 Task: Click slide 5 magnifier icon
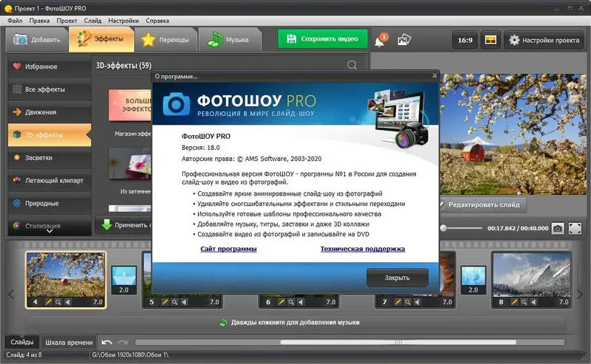(174, 302)
